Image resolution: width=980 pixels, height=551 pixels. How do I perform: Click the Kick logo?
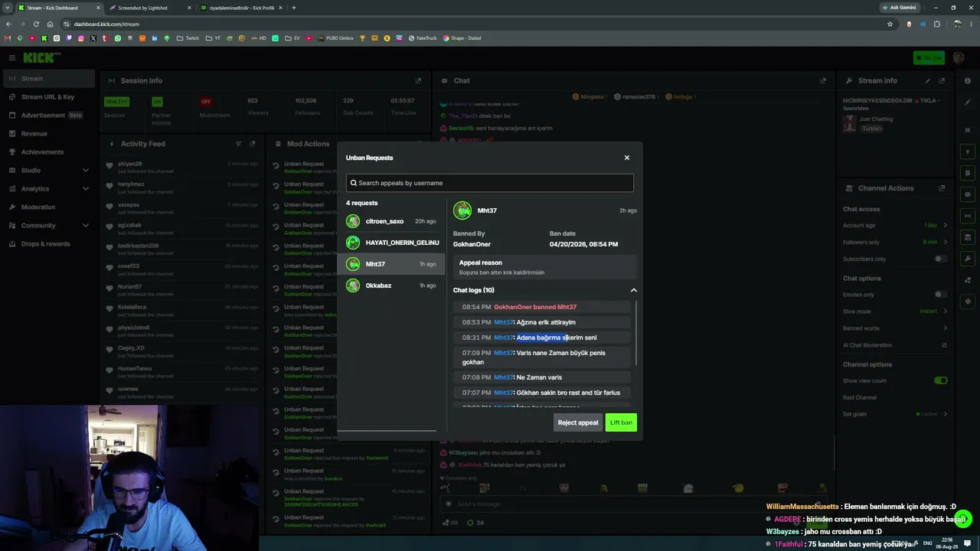coord(41,57)
